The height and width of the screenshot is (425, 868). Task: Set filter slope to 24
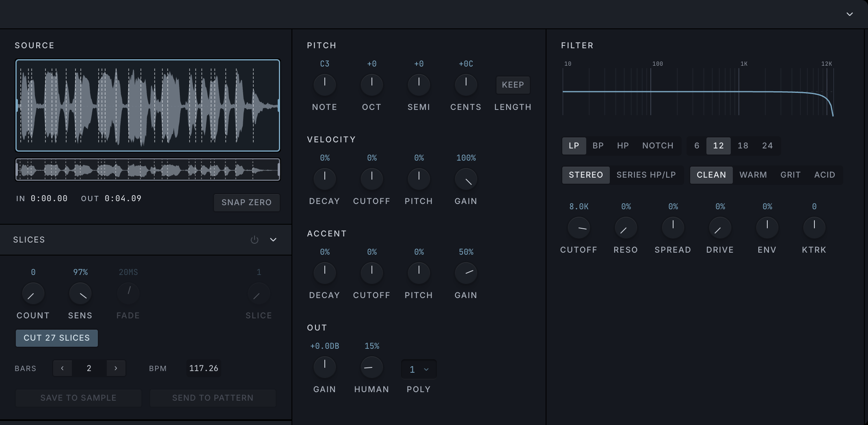[x=767, y=146]
